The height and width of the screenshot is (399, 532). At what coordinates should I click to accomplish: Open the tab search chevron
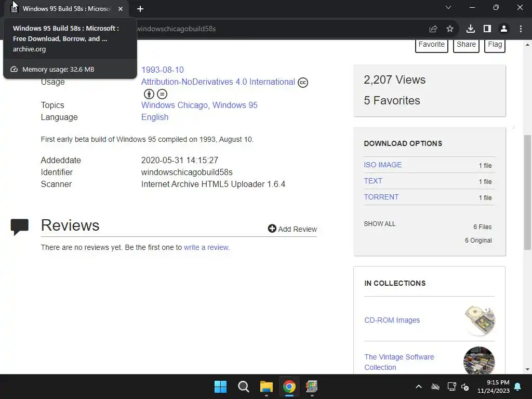[448, 7]
